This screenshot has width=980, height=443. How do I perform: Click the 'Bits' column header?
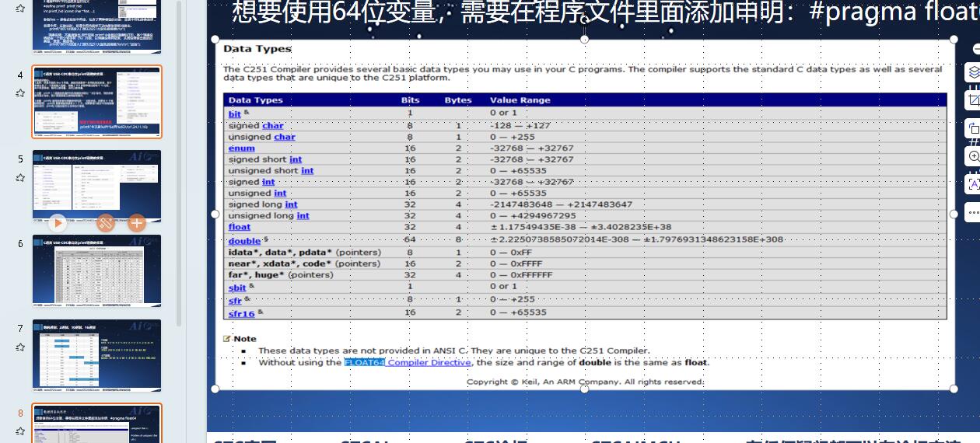pyautogui.click(x=410, y=100)
